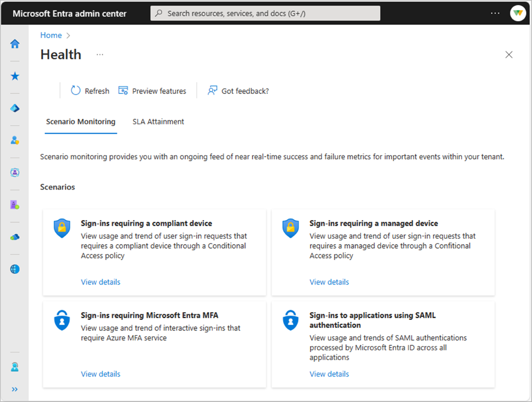Refresh the Health page
Viewport: 532px width, 402px height.
tap(89, 91)
